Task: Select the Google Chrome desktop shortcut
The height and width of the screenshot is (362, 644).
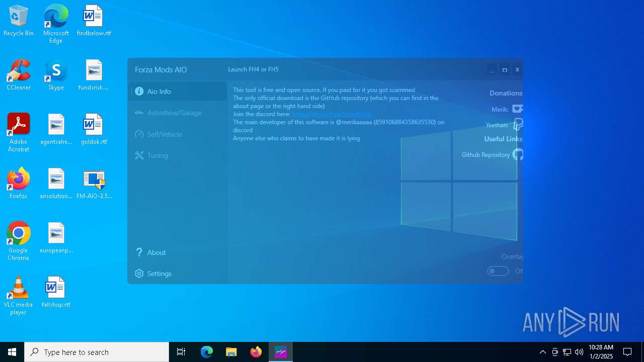Action: pyautogui.click(x=19, y=241)
